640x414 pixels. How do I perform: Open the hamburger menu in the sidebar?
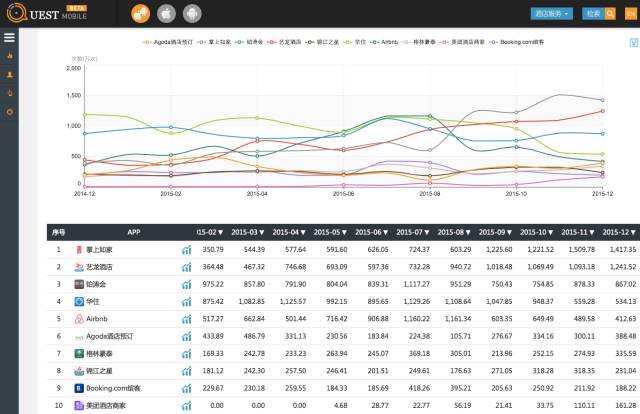[x=9, y=38]
